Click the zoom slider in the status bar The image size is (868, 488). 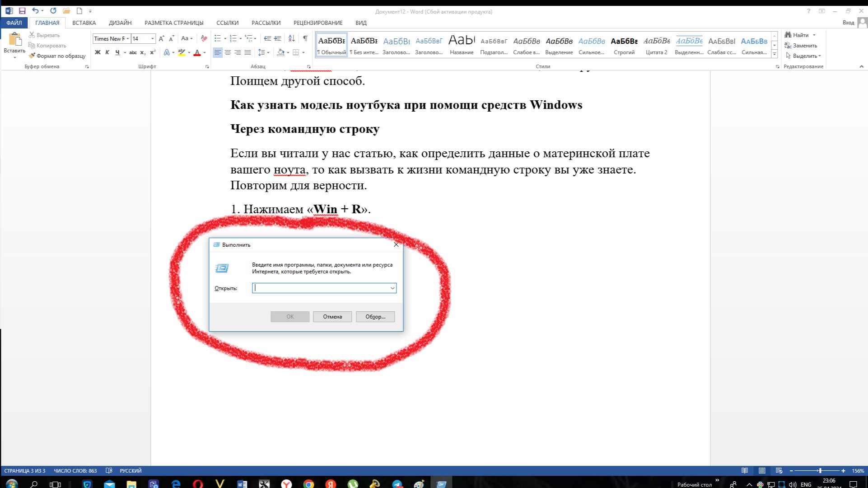pos(820,470)
